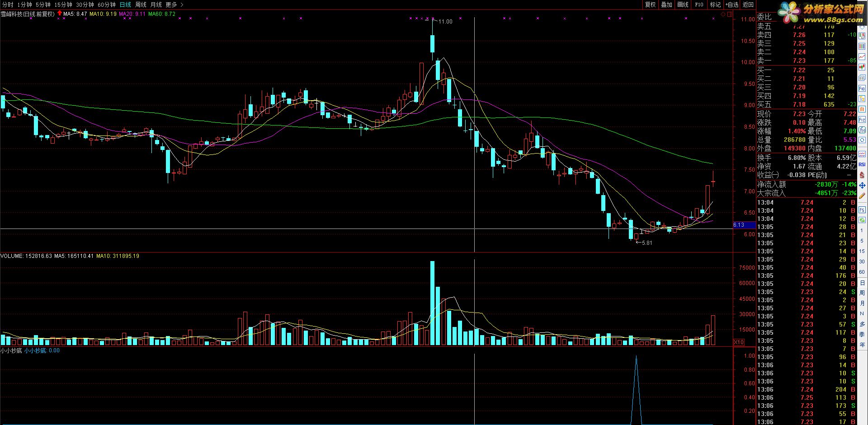
Task: Click the small diamond icon at chart top-right
Action: [723, 14]
